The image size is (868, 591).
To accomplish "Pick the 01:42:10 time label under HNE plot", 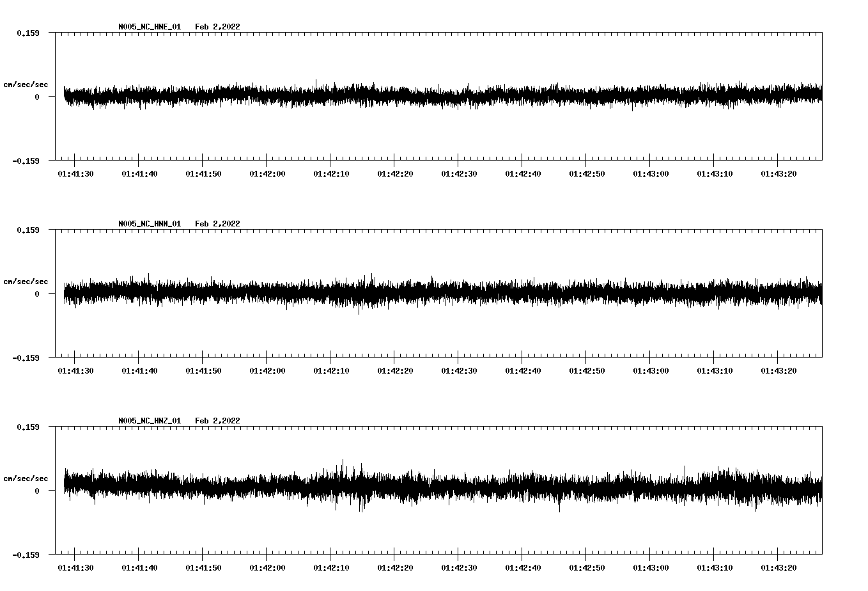I will pyautogui.click(x=331, y=174).
